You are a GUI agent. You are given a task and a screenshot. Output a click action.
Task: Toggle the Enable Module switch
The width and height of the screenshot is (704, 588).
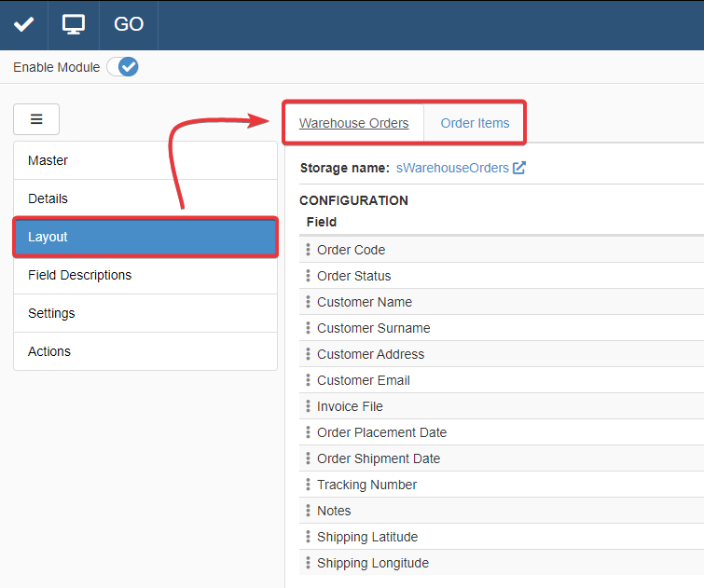pos(122,67)
